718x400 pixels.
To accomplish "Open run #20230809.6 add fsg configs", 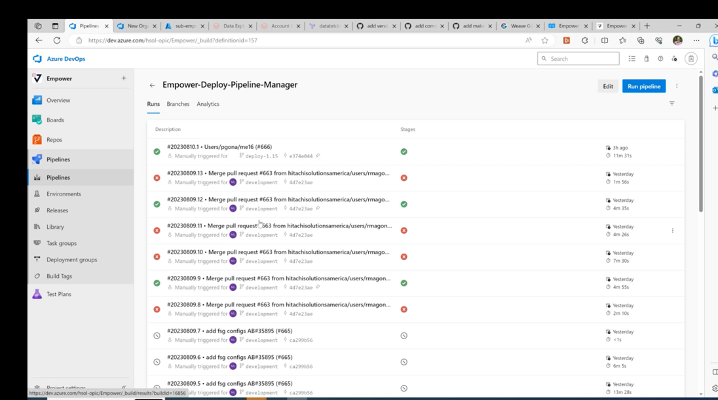I will click(x=229, y=357).
